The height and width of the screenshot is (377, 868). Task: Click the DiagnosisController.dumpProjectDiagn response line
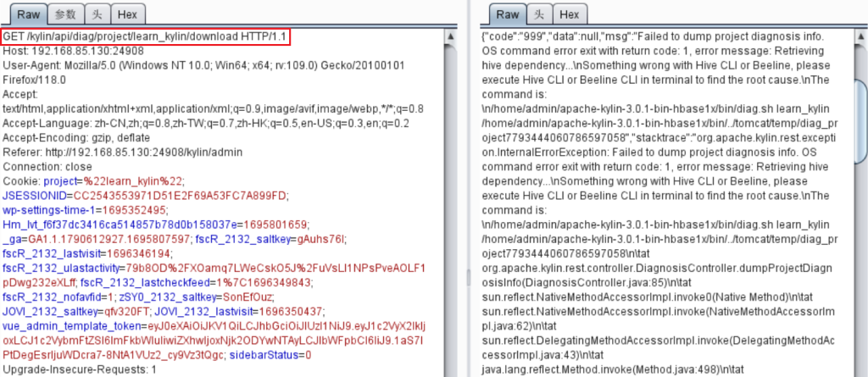[x=657, y=268]
